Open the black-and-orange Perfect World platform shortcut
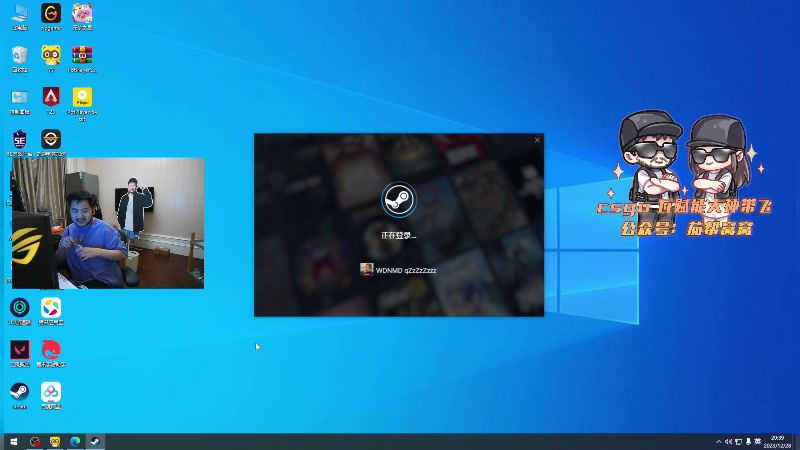The image size is (800, 450). (51, 143)
